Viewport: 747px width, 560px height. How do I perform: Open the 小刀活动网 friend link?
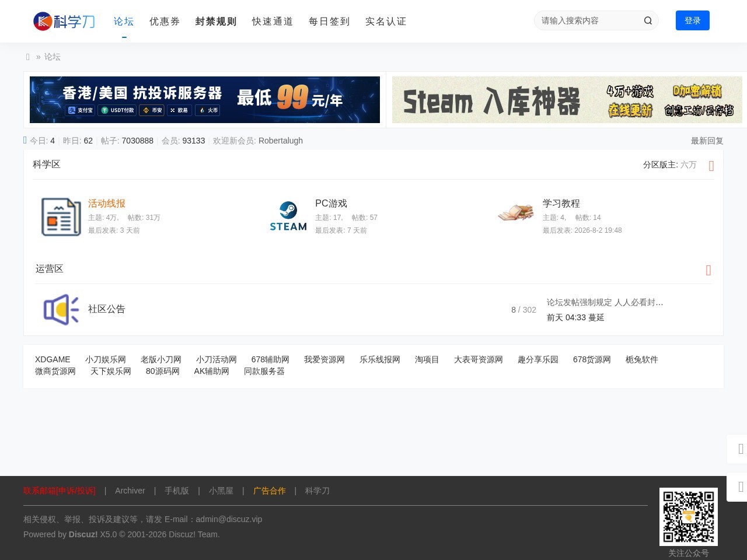tap(217, 359)
